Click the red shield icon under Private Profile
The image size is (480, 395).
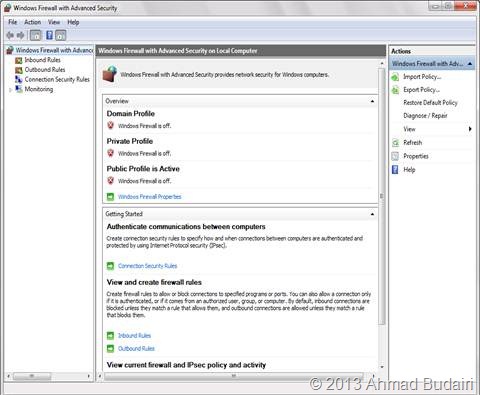click(x=111, y=153)
